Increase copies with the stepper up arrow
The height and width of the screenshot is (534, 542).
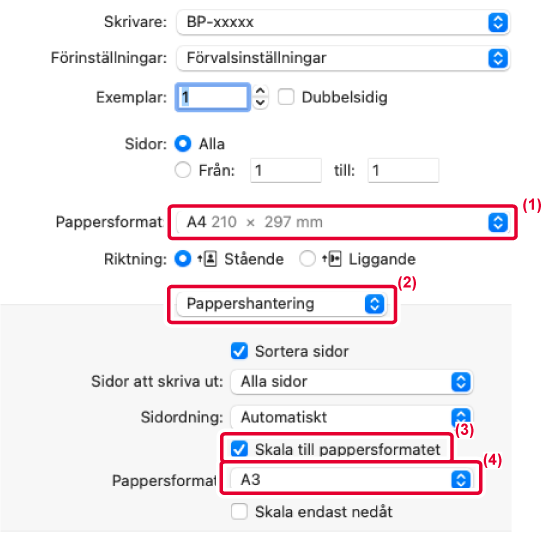(260, 91)
